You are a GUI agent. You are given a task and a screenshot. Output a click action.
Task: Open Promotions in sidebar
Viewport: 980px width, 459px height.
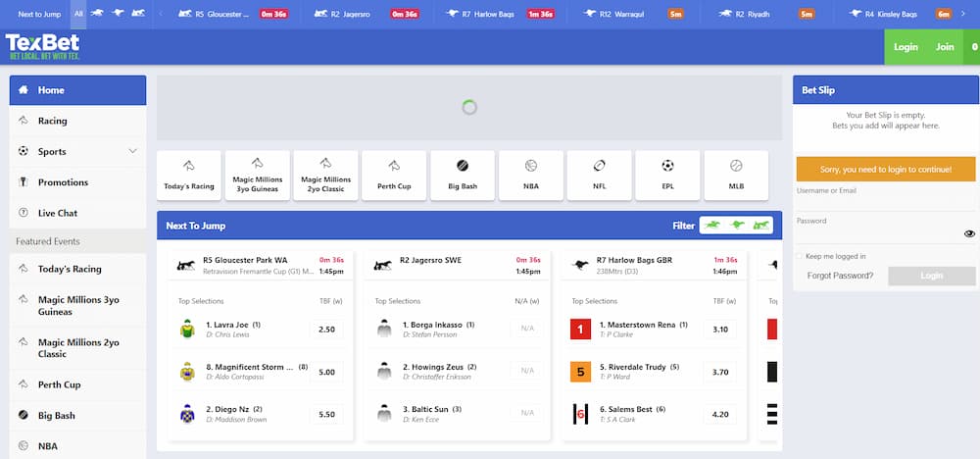pos(77,182)
